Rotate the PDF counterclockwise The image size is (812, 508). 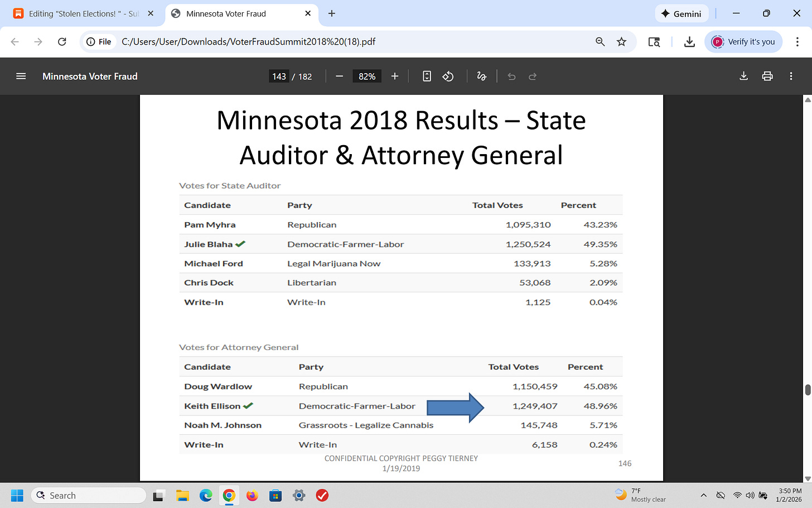[x=448, y=76]
